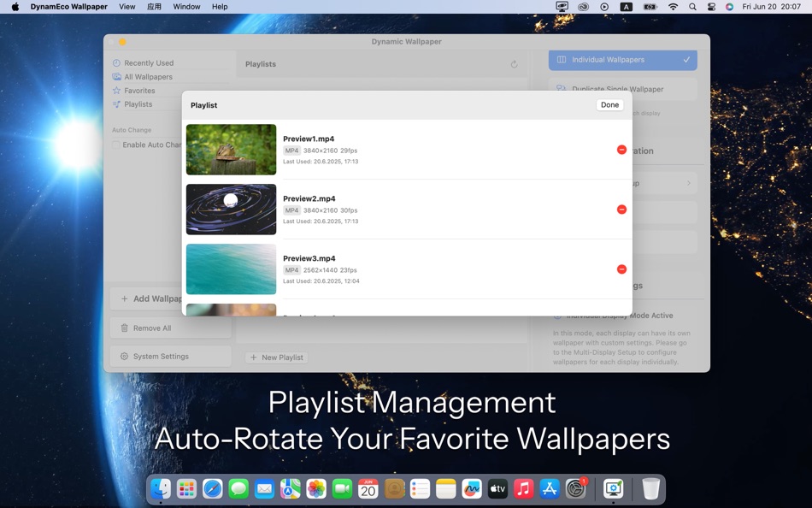Open the 应用 menu

(x=155, y=7)
